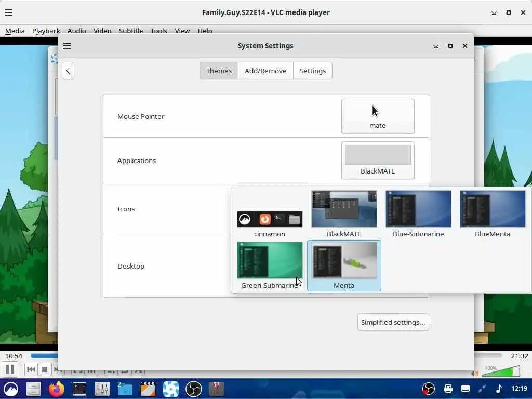Minimize the System Settings window
Image resolution: width=532 pixels, height=399 pixels.
(436, 46)
